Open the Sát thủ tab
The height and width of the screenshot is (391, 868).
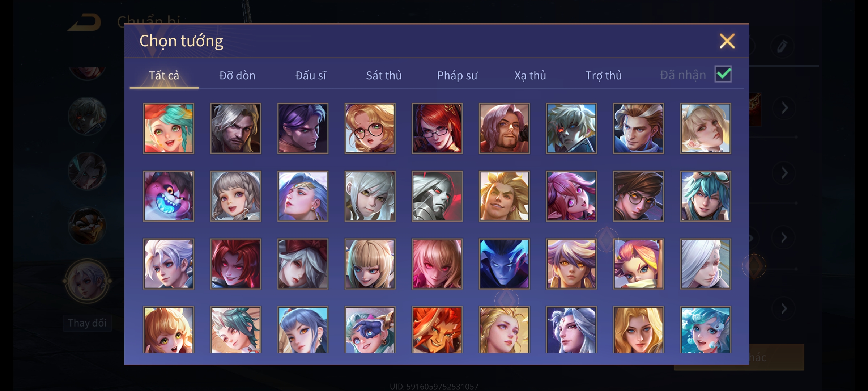(x=384, y=75)
